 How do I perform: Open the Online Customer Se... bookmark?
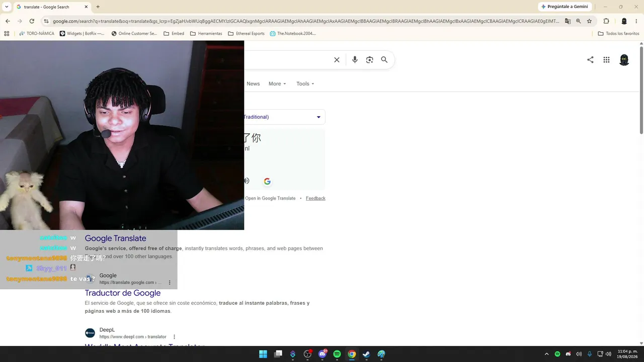click(x=134, y=34)
